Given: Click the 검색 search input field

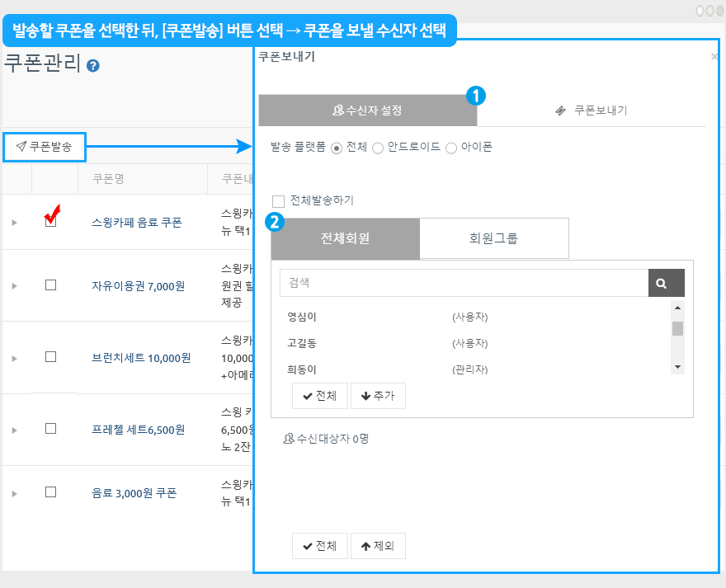Looking at the screenshot, I should click(464, 283).
